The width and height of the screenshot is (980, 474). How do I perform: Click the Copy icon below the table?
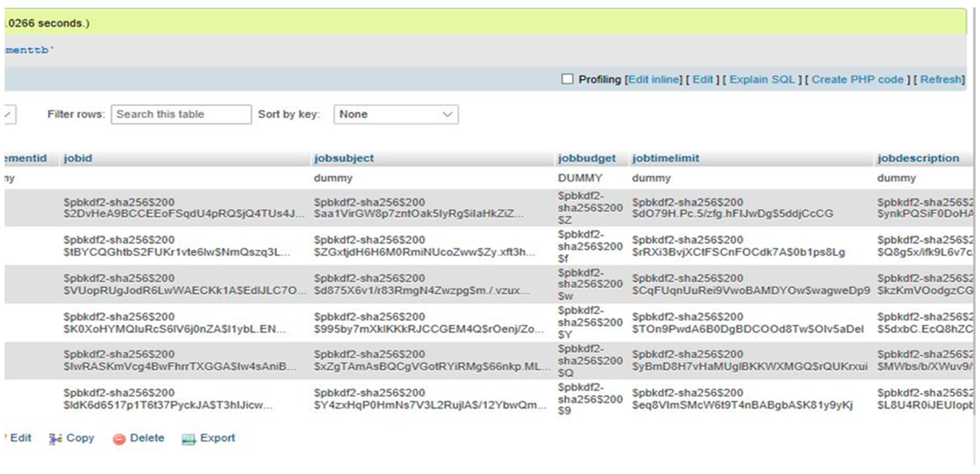click(55, 438)
